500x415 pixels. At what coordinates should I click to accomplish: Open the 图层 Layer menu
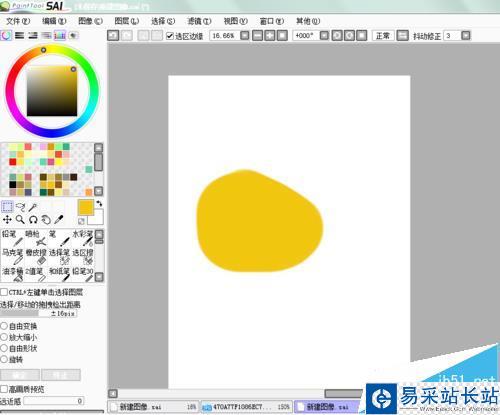click(x=127, y=21)
